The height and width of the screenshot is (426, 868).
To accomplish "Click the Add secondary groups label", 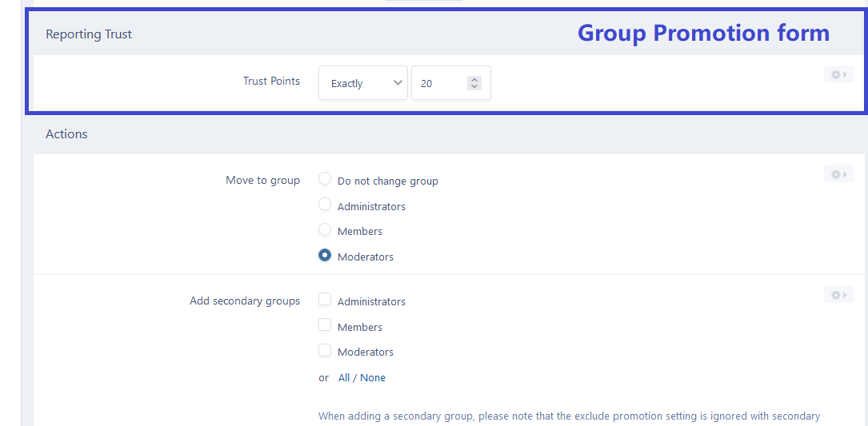I will coord(244,301).
